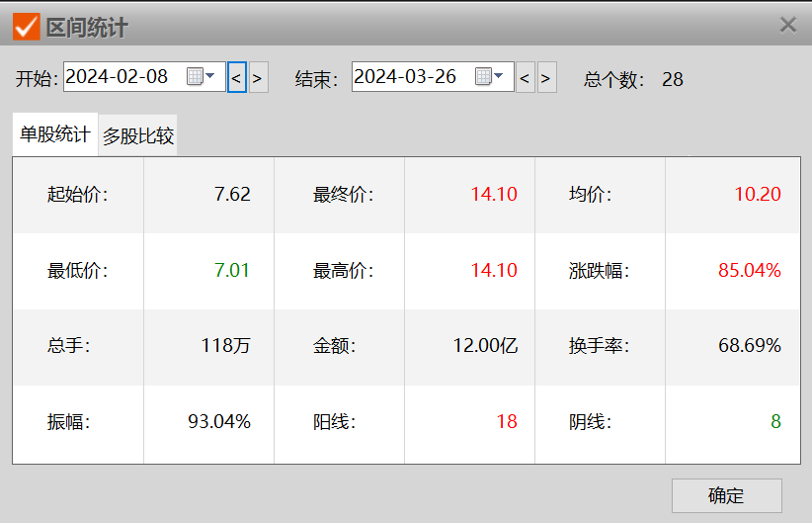Click the 阴线 label

[591, 422]
